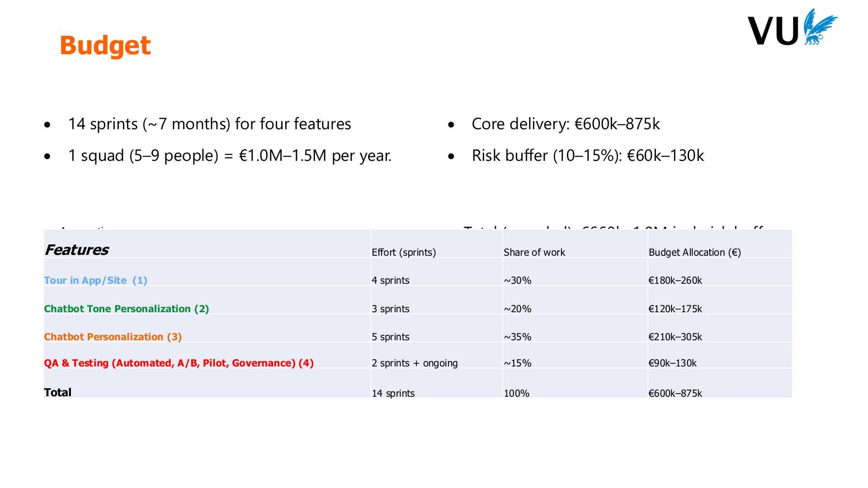Click the 'Share of work' column header
This screenshot has height=488, width=868.
pyautogui.click(x=534, y=252)
